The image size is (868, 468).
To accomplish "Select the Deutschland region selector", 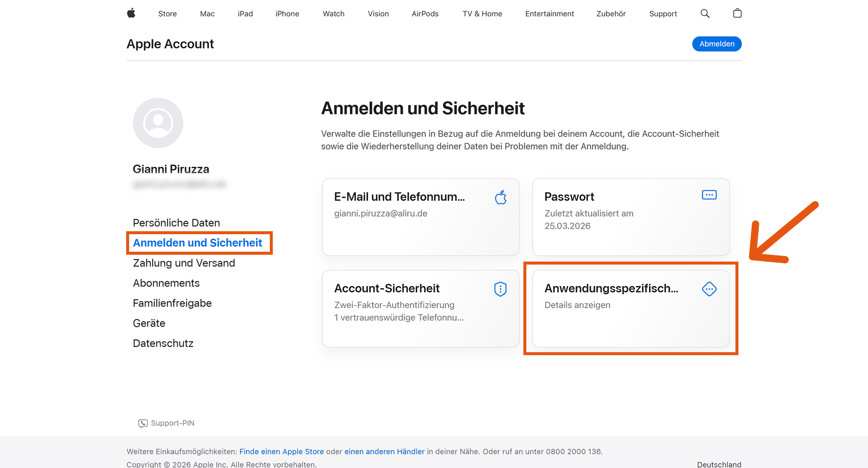I will pyautogui.click(x=719, y=464).
